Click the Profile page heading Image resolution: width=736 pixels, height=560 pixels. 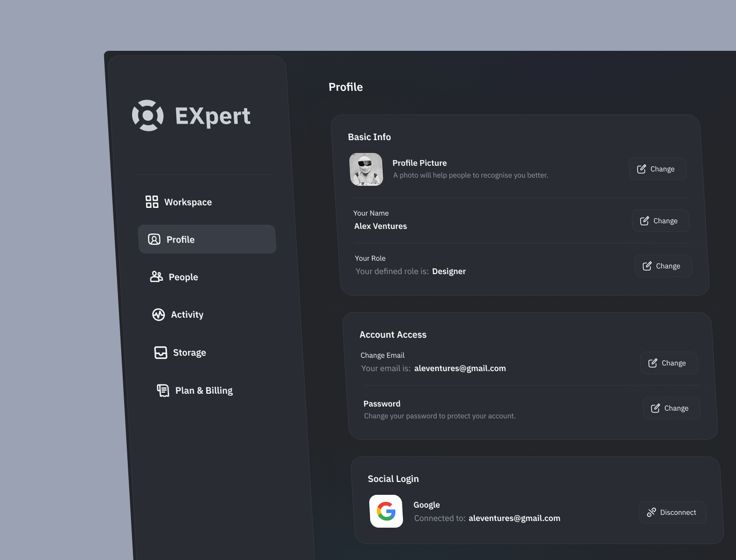tap(345, 87)
